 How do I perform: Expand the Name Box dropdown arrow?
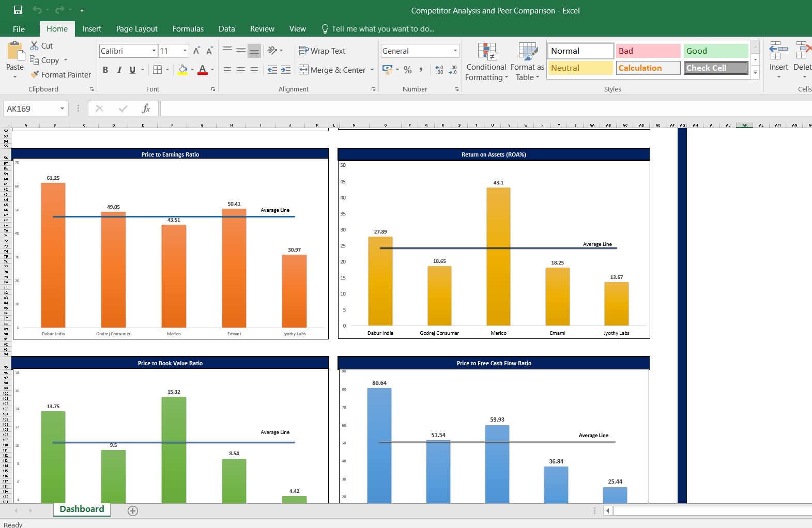(62, 108)
